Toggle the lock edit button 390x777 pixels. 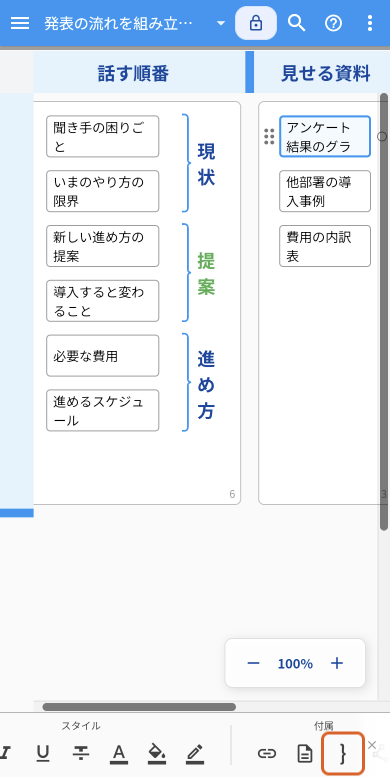[x=256, y=23]
